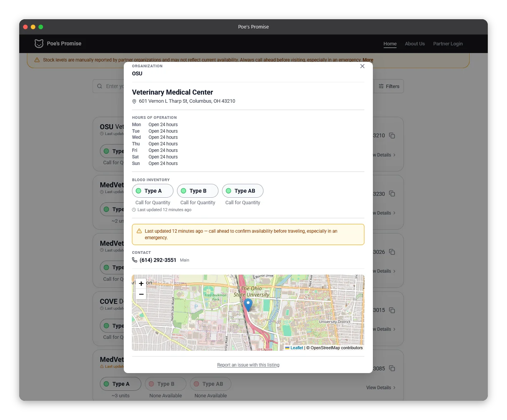This screenshot has height=420, width=507.
Task: Copy address icon on the 3230 card
Action: pyautogui.click(x=392, y=193)
